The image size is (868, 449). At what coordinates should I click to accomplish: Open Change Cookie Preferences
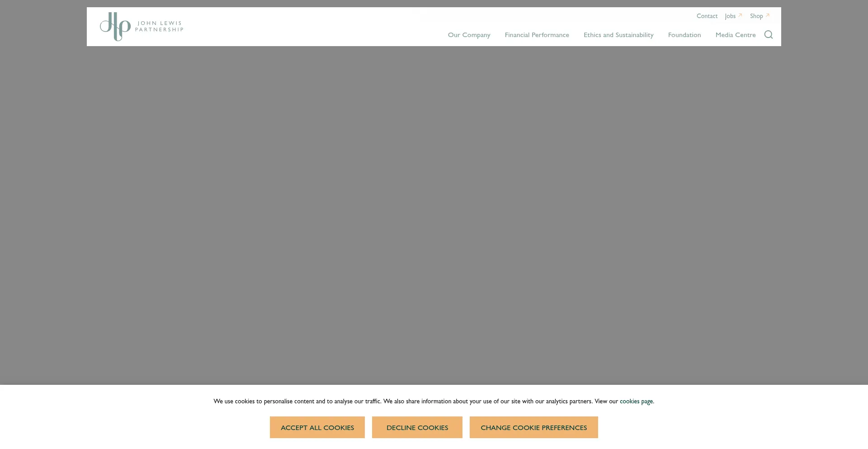pos(533,427)
